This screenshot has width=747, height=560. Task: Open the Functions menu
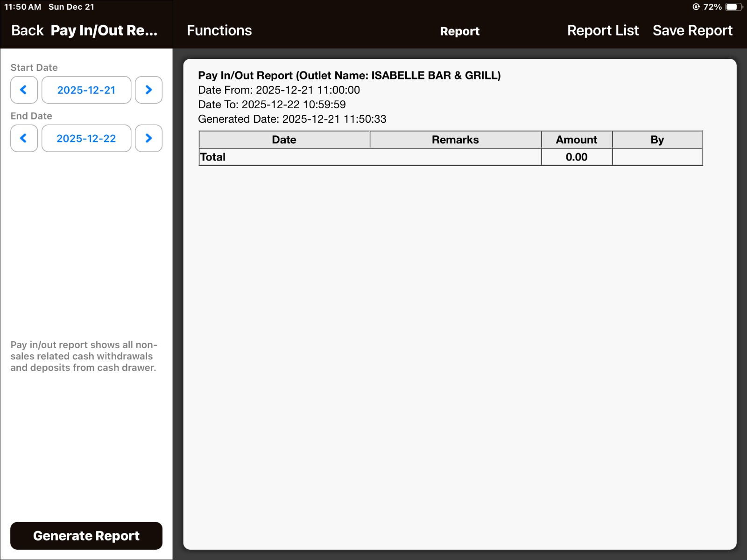point(219,30)
